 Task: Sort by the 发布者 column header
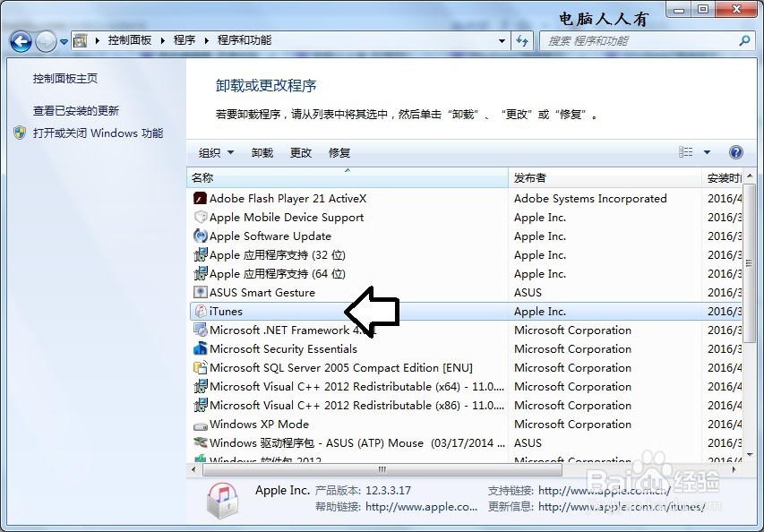pos(605,178)
